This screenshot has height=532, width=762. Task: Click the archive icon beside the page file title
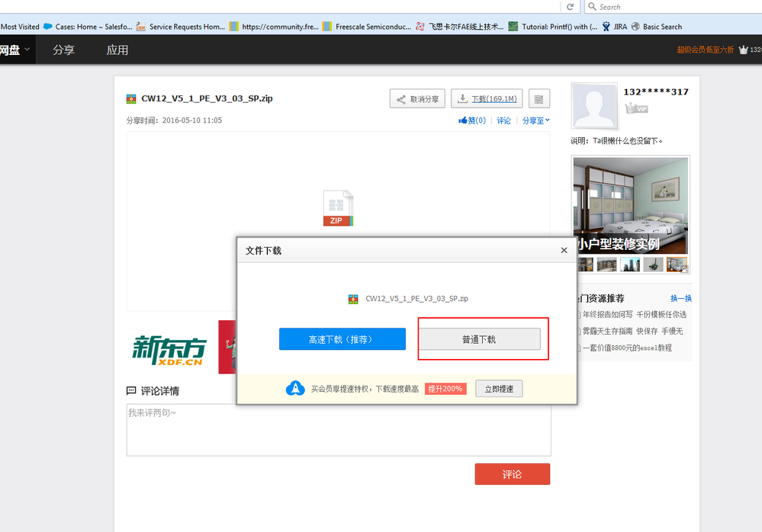coord(131,98)
